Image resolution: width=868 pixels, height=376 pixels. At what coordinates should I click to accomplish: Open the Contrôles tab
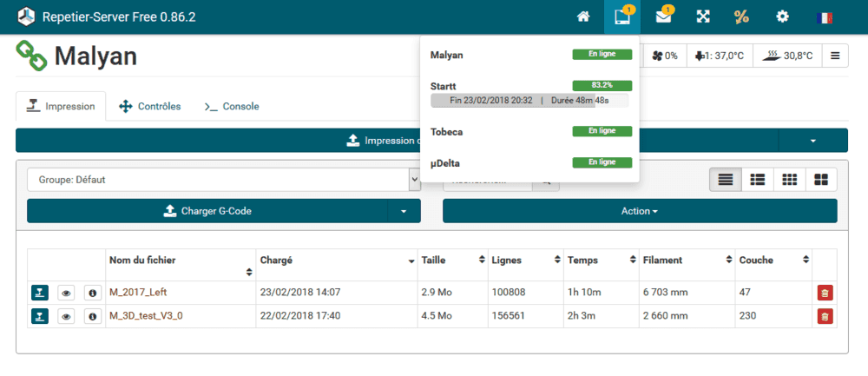coord(149,106)
